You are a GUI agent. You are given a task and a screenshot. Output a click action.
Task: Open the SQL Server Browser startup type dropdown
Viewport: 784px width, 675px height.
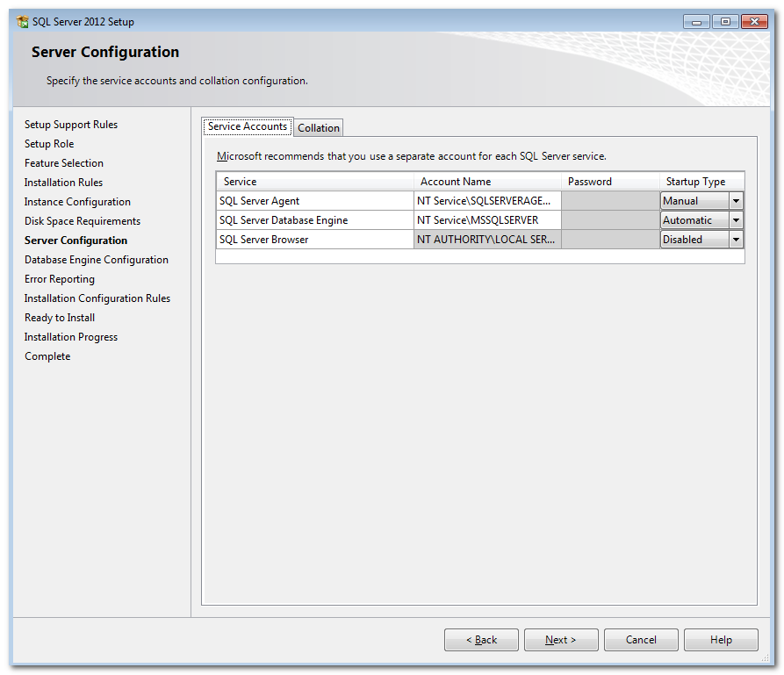pyautogui.click(x=736, y=240)
